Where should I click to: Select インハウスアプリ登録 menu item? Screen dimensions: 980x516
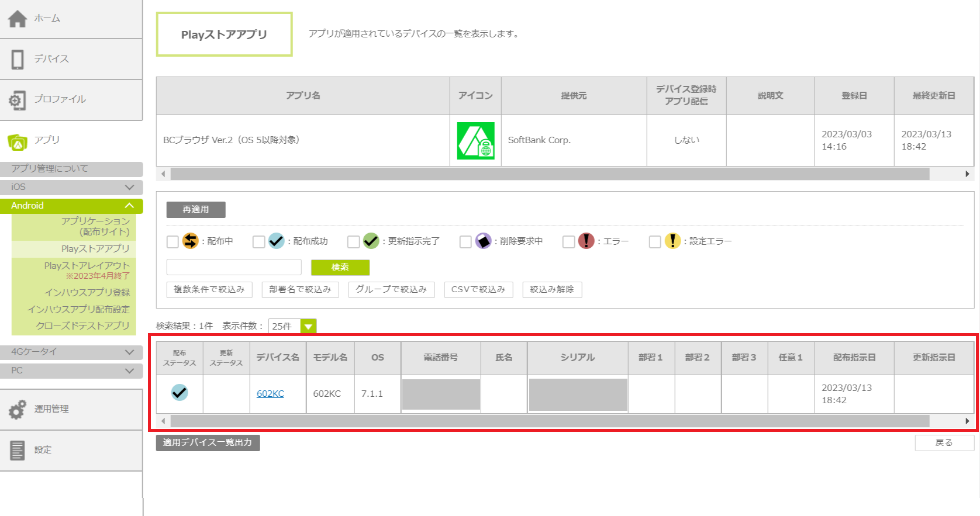[87, 292]
